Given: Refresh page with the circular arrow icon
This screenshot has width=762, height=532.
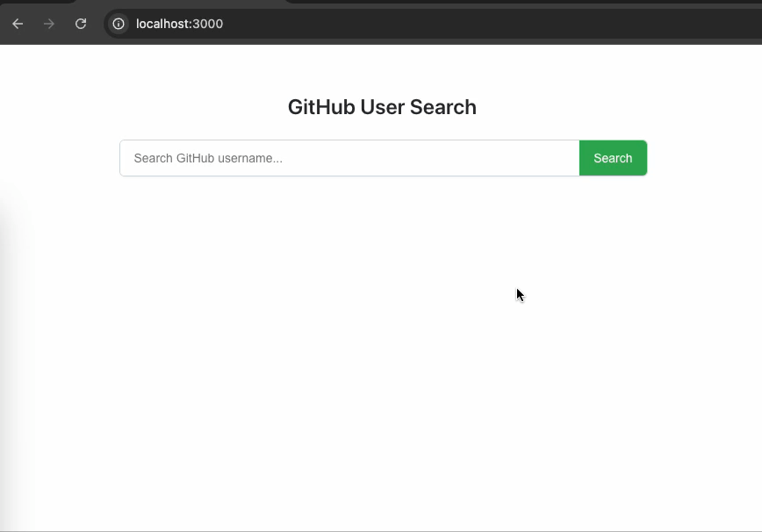Looking at the screenshot, I should [81, 24].
